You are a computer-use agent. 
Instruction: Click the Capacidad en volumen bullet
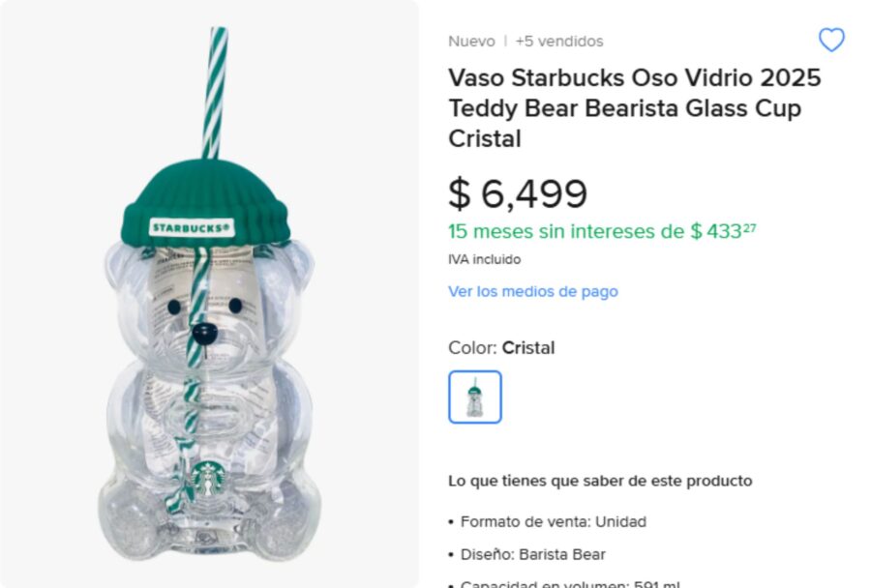click(x=569, y=583)
